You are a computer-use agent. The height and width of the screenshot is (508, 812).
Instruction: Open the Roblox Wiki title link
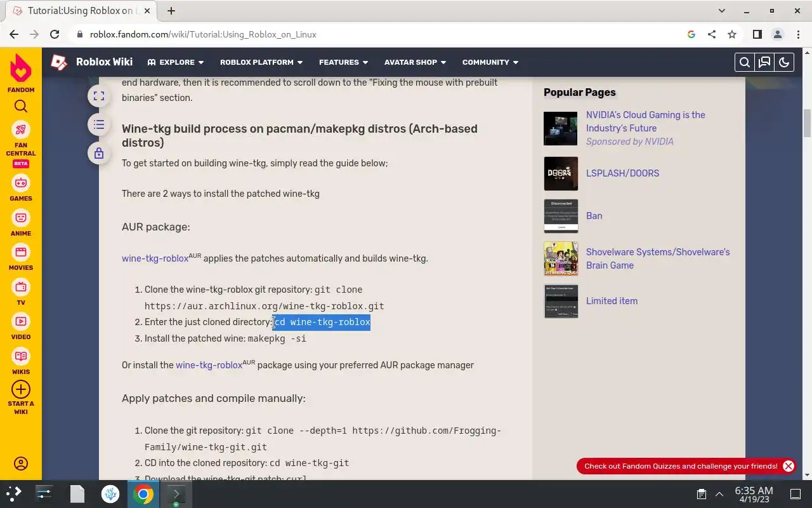105,62
